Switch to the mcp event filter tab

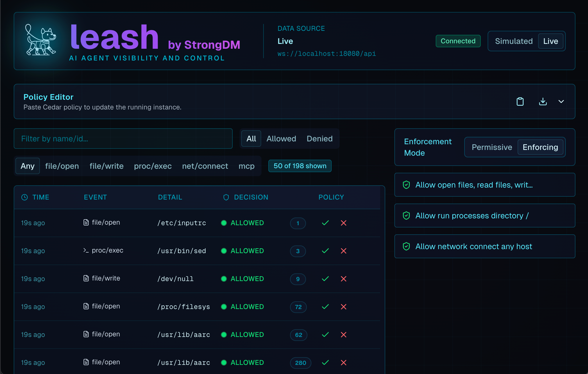pyautogui.click(x=246, y=166)
